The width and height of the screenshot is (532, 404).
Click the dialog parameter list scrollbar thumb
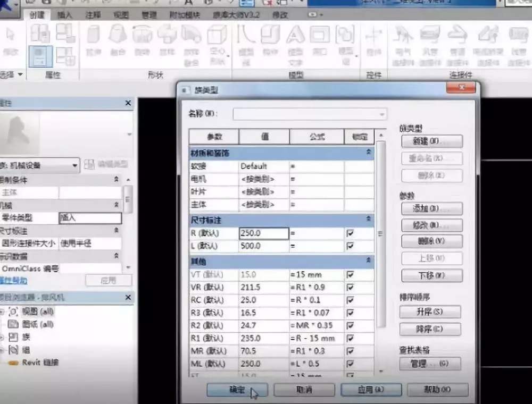(381, 233)
